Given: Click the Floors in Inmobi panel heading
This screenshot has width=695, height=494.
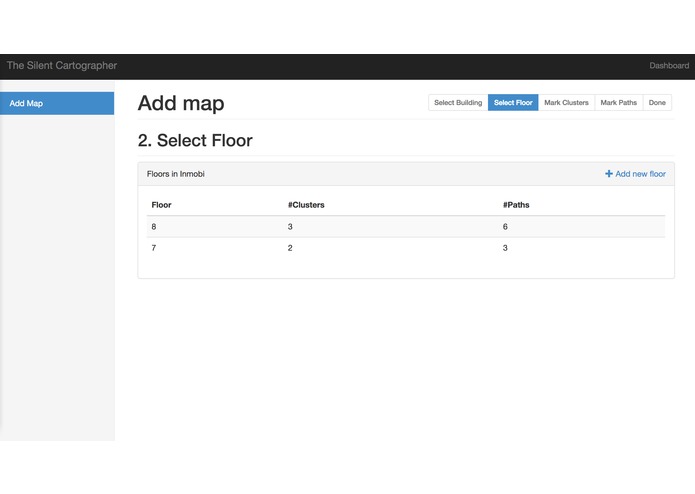Looking at the screenshot, I should (176, 174).
